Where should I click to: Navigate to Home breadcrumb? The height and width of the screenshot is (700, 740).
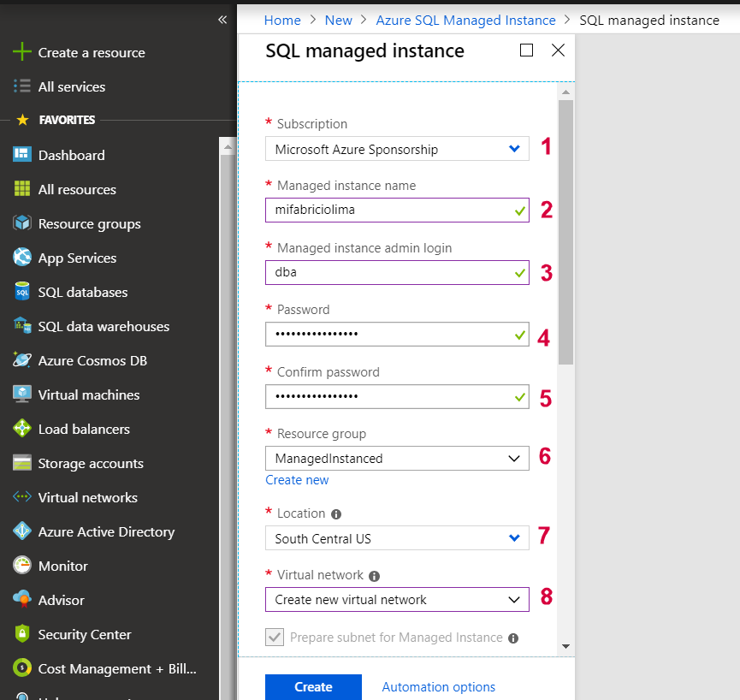coord(282,20)
